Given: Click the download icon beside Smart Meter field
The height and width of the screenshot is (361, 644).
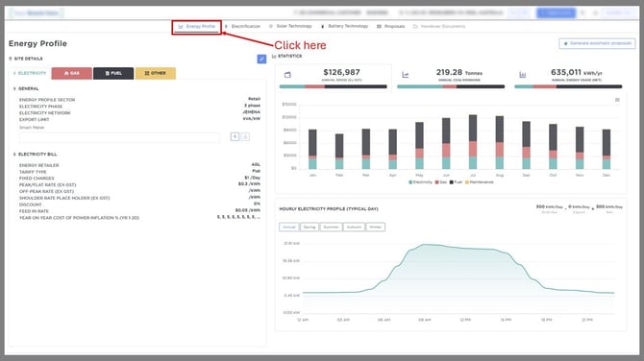Looking at the screenshot, I should (245, 136).
